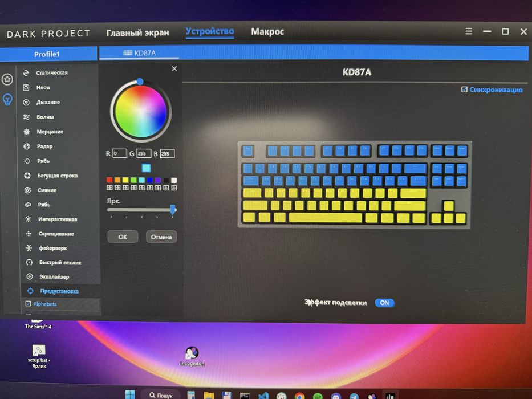Choose the Скрещивание crossing effect icon

coord(29,234)
